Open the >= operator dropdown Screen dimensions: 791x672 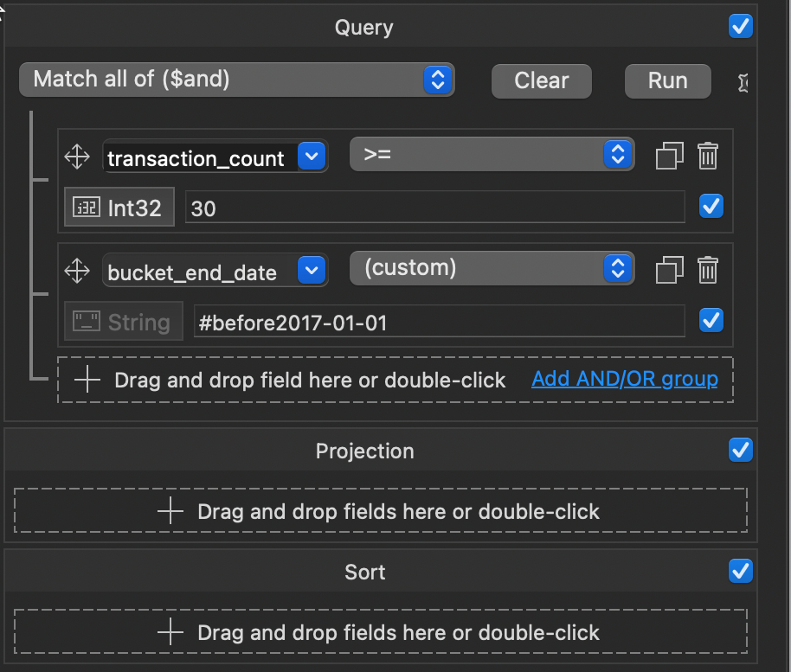tap(492, 157)
